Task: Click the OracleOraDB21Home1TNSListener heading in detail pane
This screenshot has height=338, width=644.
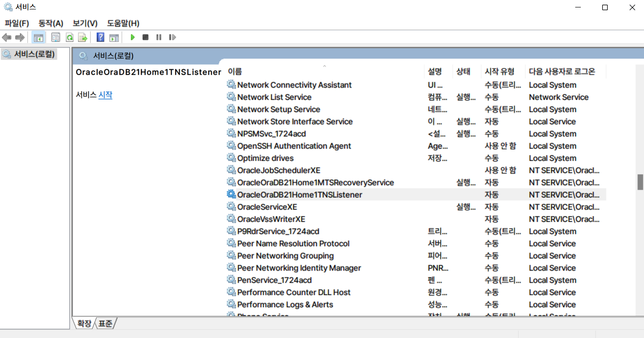Action: point(149,72)
